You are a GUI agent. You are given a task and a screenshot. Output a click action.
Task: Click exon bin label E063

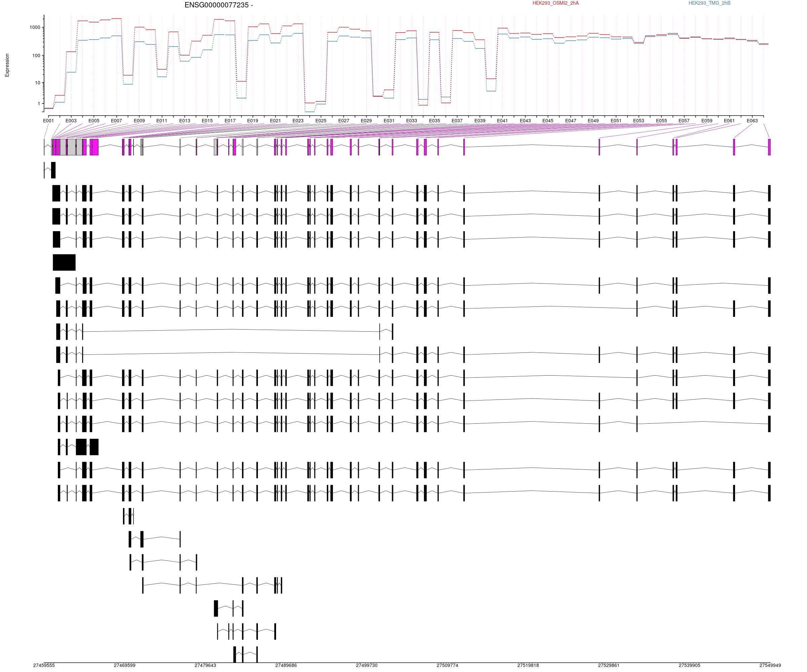pos(752,121)
